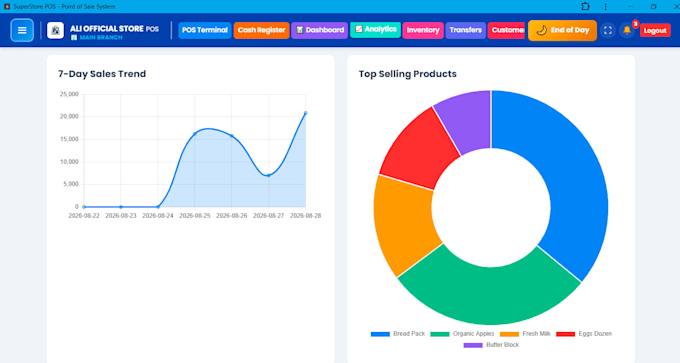Click the Top Selling Products heading

point(407,74)
